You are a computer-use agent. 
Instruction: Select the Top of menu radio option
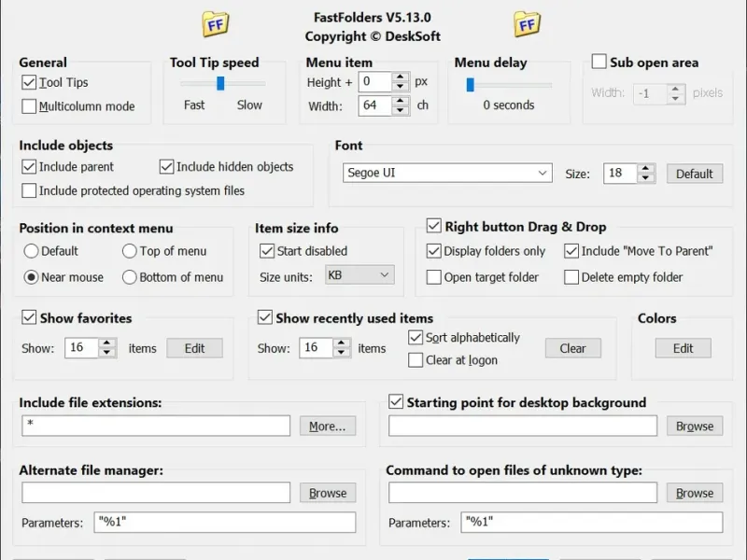pos(130,251)
